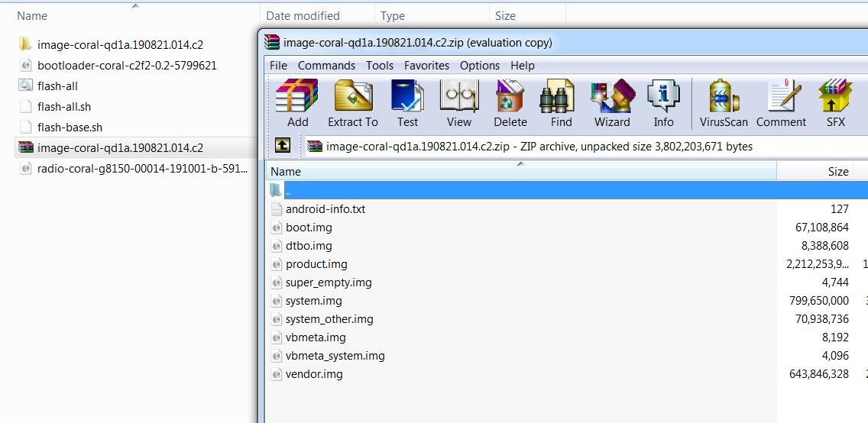Sort Explorer files by Date modified

(x=303, y=15)
